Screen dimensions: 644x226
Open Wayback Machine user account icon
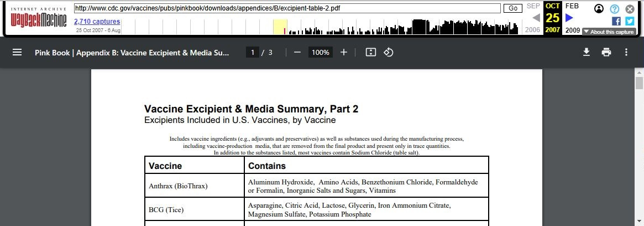click(x=599, y=9)
